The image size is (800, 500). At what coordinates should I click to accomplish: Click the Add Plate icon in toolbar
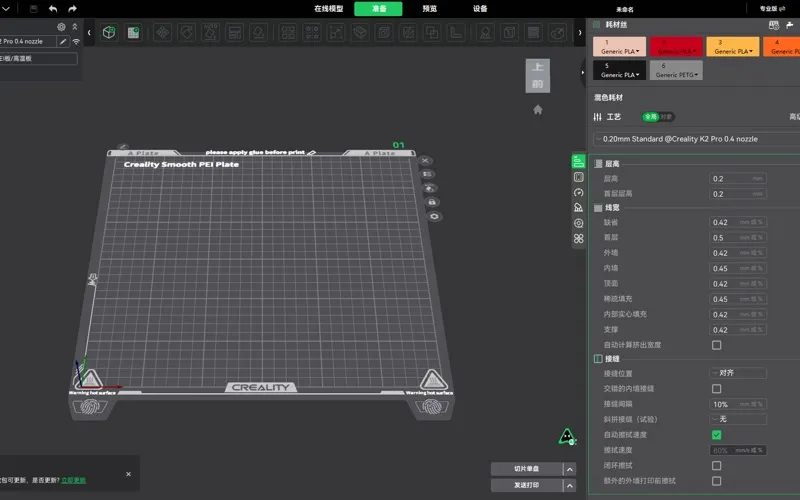point(133,33)
